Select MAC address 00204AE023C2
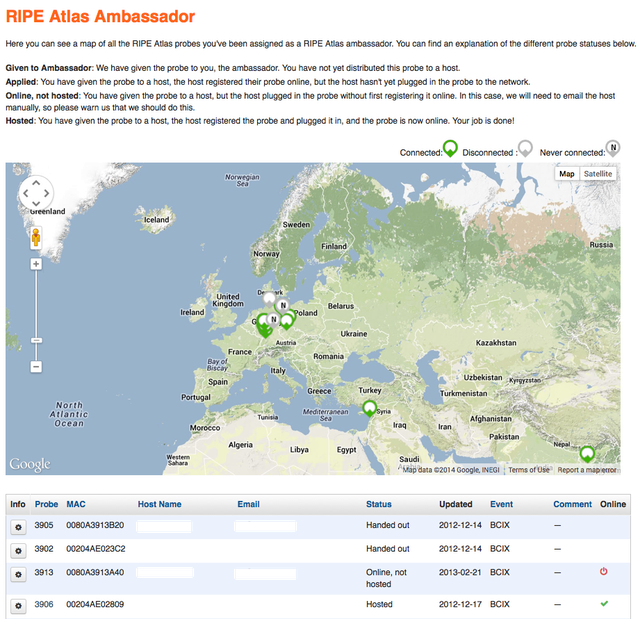This screenshot has width=640, height=619. click(96, 549)
